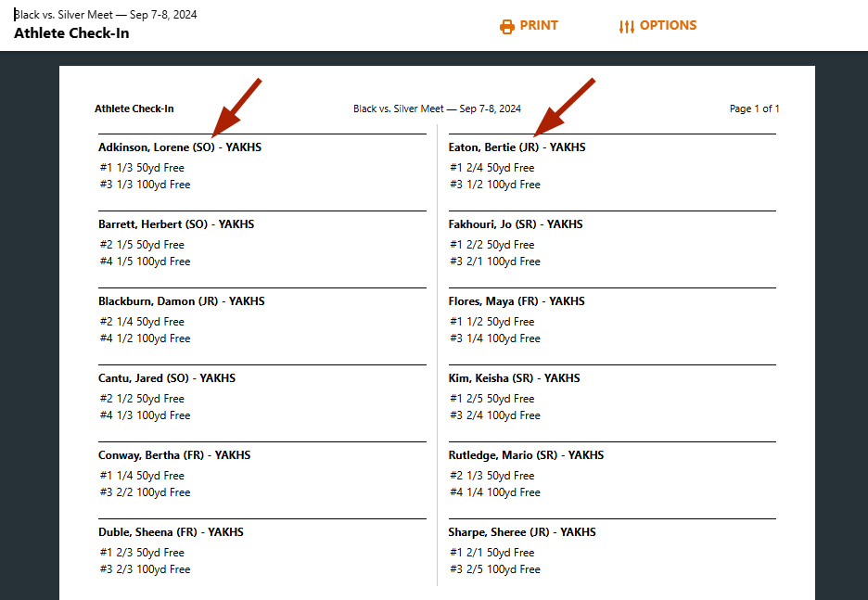
Task: Click Flores's '#1 1/2 50yd Free' entry
Action: pos(492,322)
